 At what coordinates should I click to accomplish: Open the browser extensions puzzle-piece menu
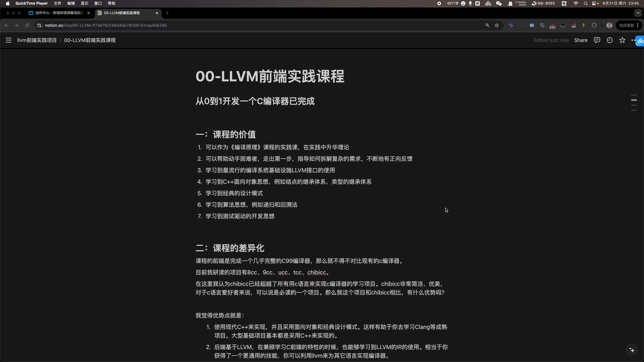(x=594, y=25)
